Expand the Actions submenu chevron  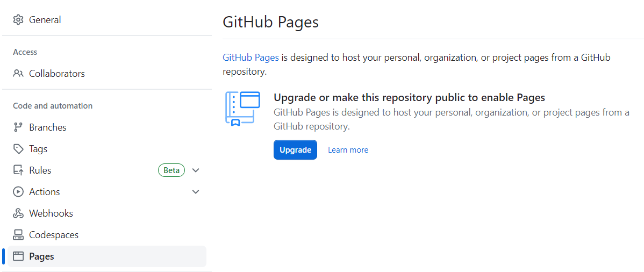pos(196,192)
